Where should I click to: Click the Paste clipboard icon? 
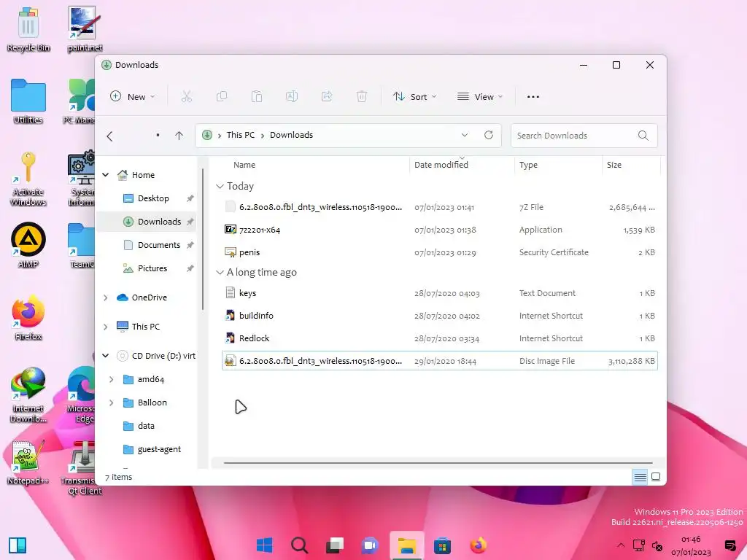click(257, 97)
